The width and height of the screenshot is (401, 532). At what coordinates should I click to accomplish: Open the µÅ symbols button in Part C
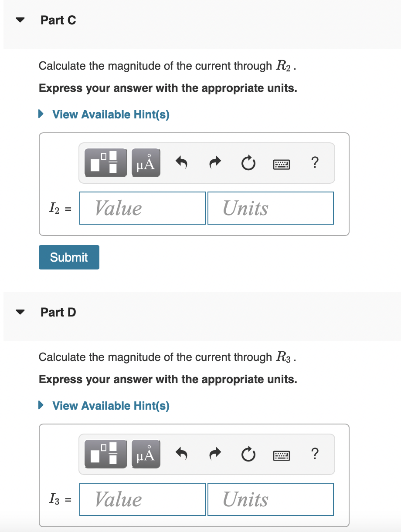pyautogui.click(x=146, y=163)
